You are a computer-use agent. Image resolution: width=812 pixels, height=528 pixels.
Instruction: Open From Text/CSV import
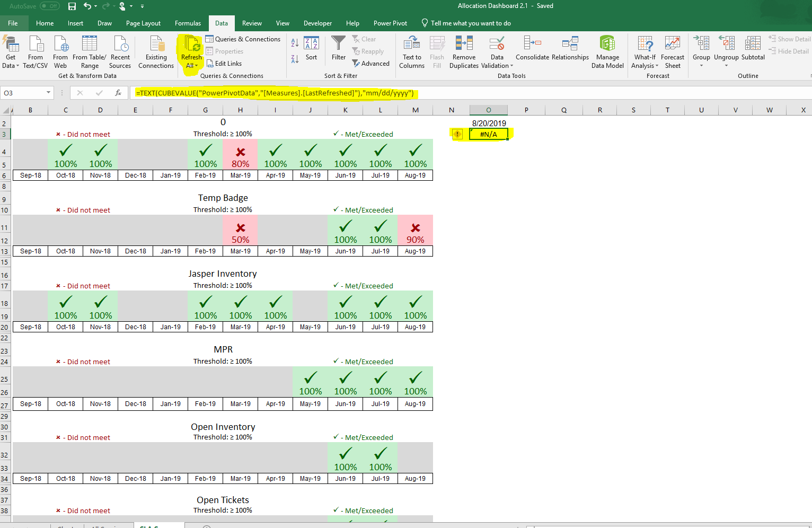coord(36,52)
